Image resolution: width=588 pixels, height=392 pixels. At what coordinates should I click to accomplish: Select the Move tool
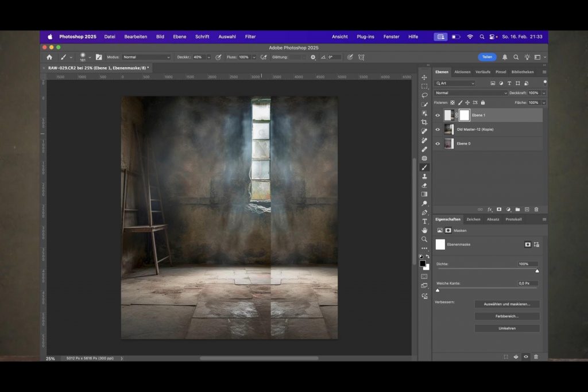click(424, 77)
